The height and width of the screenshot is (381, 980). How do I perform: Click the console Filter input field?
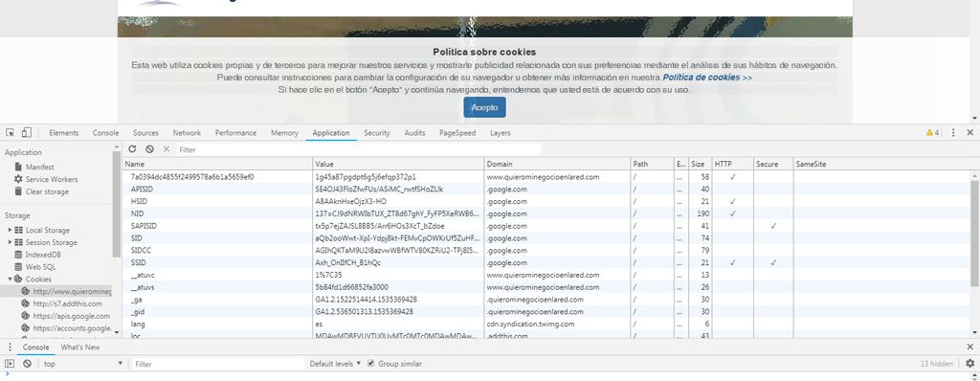coord(218,364)
